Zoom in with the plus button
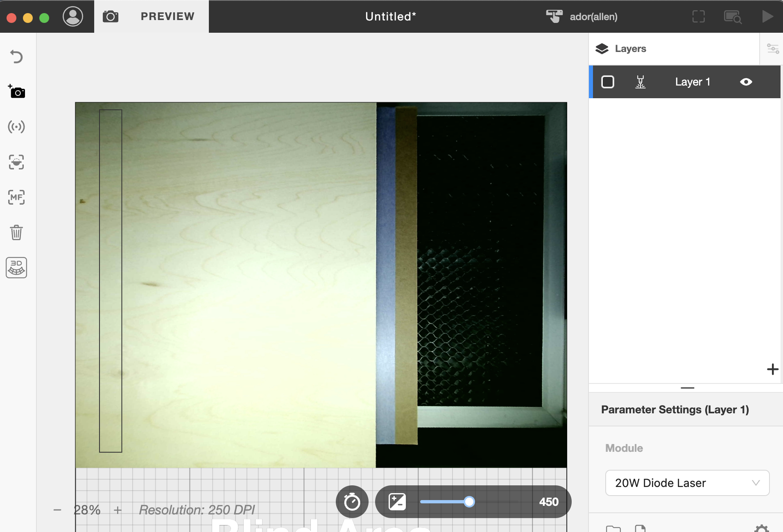Screen dimensions: 783x532 click(x=118, y=510)
